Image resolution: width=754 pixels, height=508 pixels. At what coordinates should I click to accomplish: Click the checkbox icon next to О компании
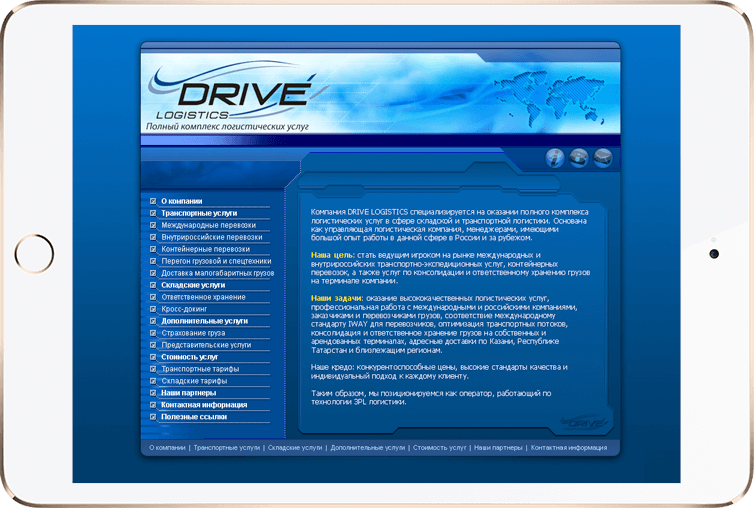point(153,201)
